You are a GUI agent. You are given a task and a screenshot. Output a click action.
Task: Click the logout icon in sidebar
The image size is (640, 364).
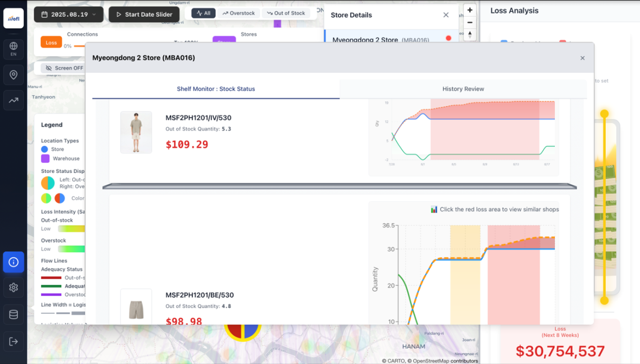pyautogui.click(x=14, y=341)
